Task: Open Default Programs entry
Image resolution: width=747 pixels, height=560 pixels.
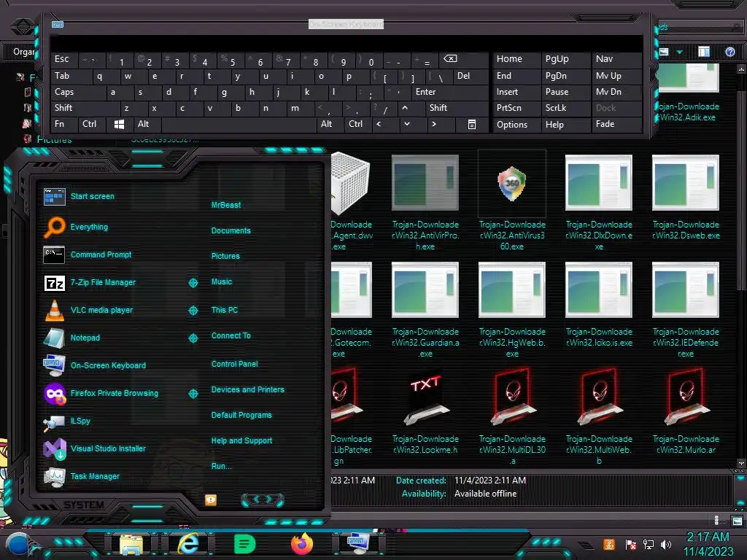Action: (241, 415)
